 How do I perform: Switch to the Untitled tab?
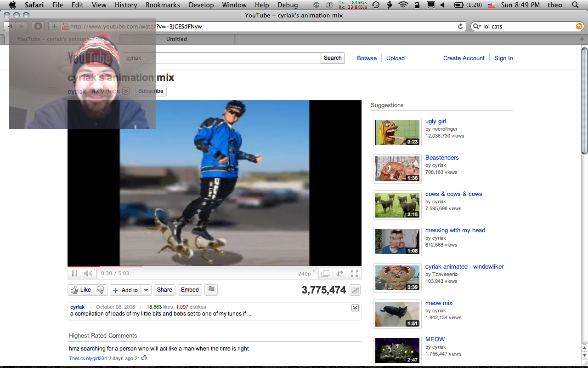176,39
